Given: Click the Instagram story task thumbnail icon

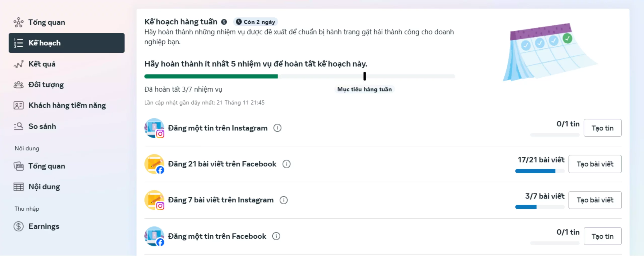Looking at the screenshot, I should tap(154, 128).
